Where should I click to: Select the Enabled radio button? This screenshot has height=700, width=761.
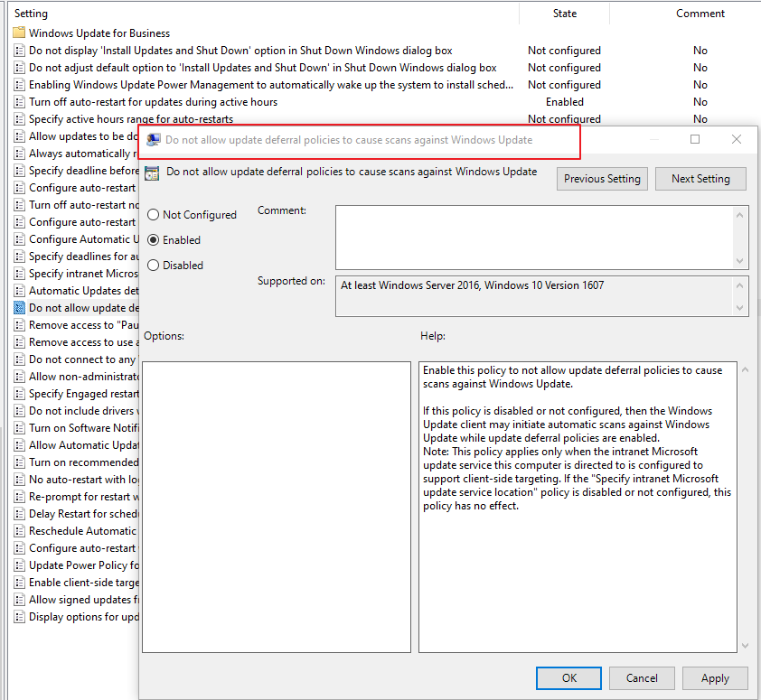point(153,239)
